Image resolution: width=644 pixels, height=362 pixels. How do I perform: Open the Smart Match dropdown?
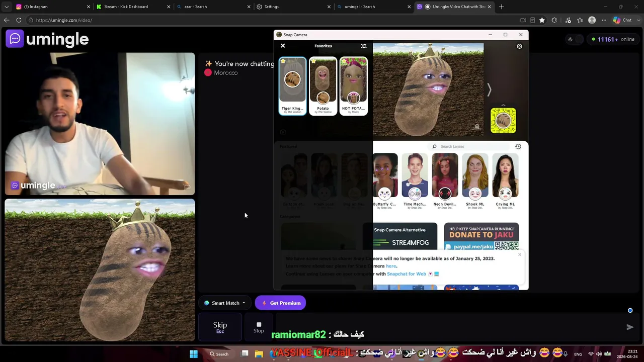coord(225,303)
